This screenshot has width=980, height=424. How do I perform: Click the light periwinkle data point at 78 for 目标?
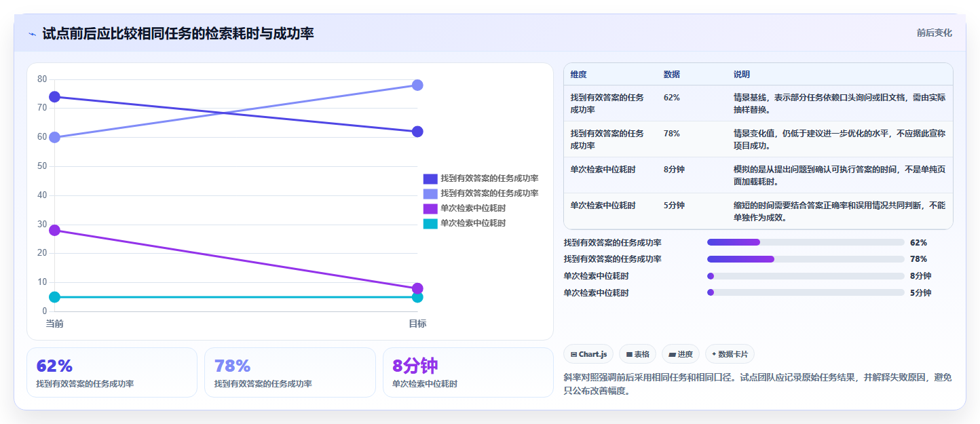(417, 85)
